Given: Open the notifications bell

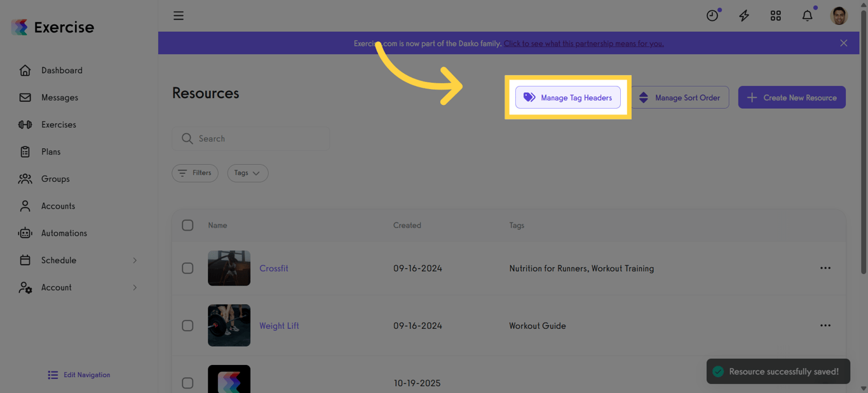Looking at the screenshot, I should pyautogui.click(x=807, y=15).
